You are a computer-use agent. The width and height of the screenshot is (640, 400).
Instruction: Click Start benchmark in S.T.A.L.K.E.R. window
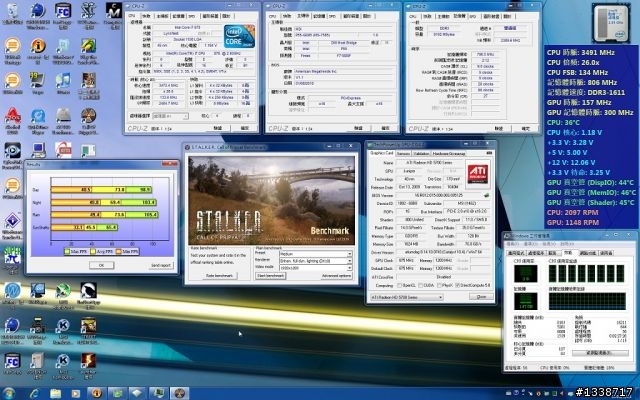tap(270, 276)
